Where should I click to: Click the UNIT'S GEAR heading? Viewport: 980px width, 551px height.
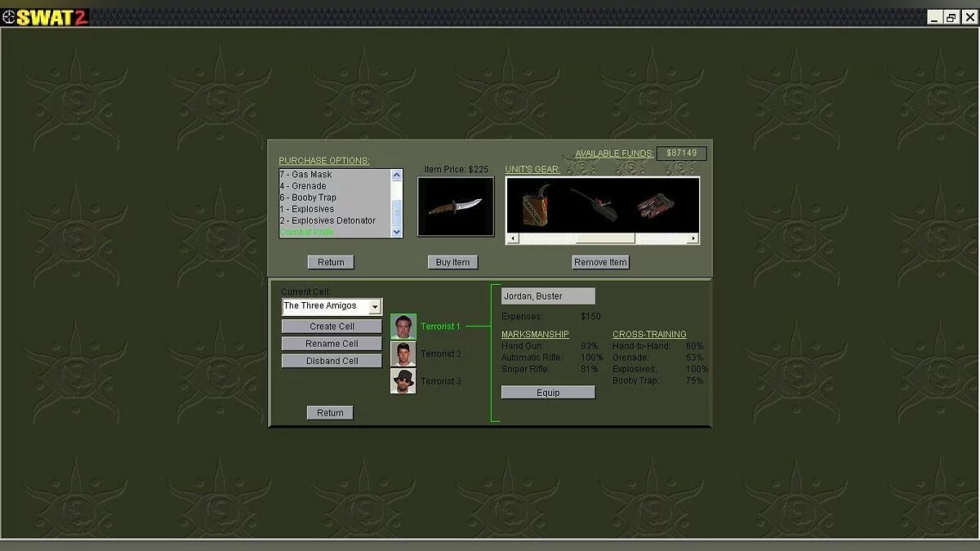[532, 170]
